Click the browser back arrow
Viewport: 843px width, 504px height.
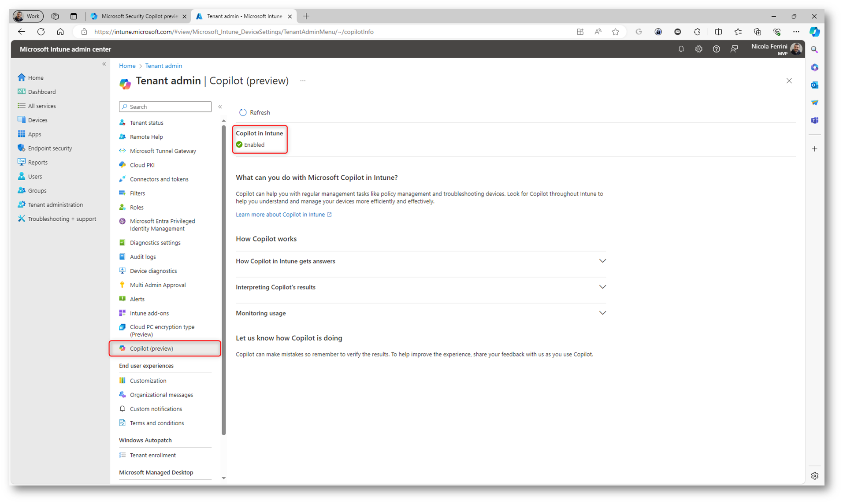point(21,32)
